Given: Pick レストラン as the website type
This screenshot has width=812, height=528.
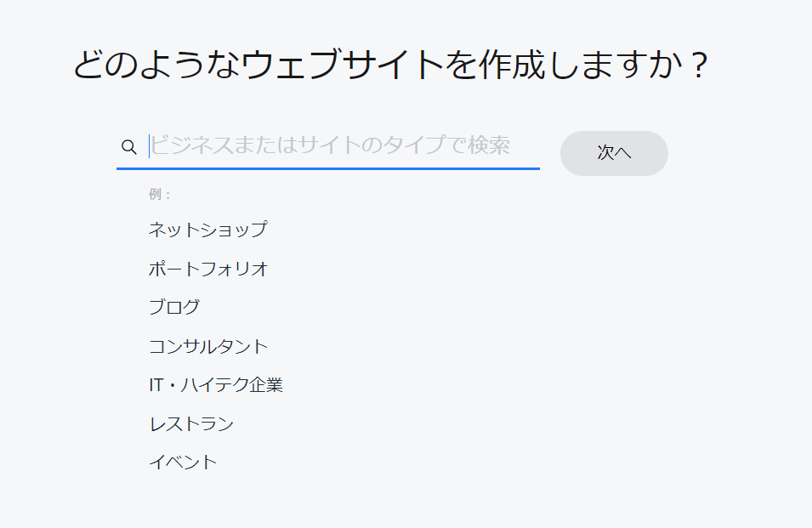Looking at the screenshot, I should click(191, 423).
